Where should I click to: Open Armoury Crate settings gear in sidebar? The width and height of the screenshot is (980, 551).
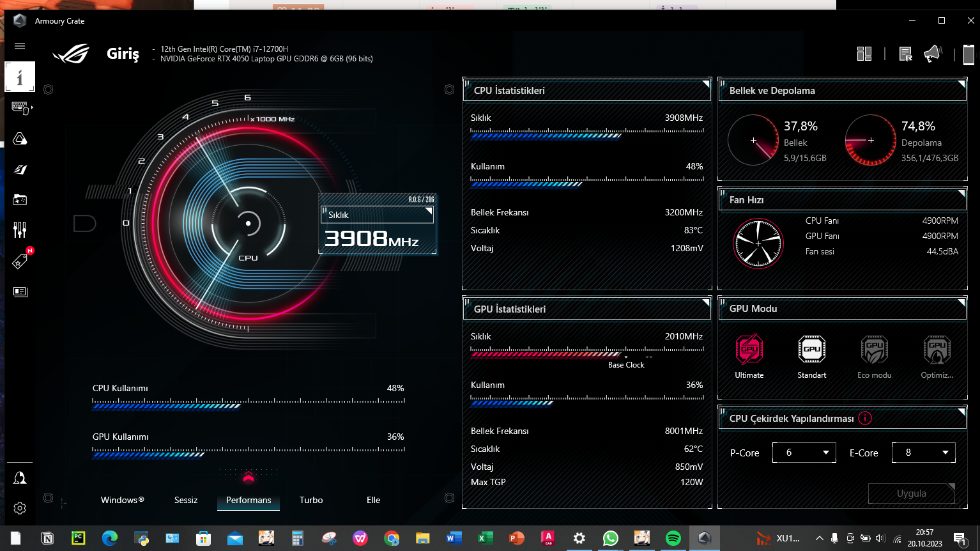[x=20, y=508]
